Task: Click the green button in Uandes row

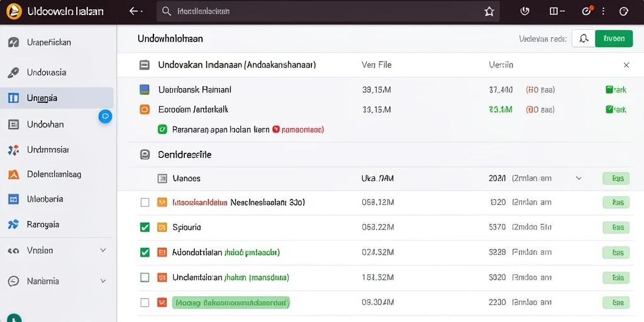Action: 616,179
